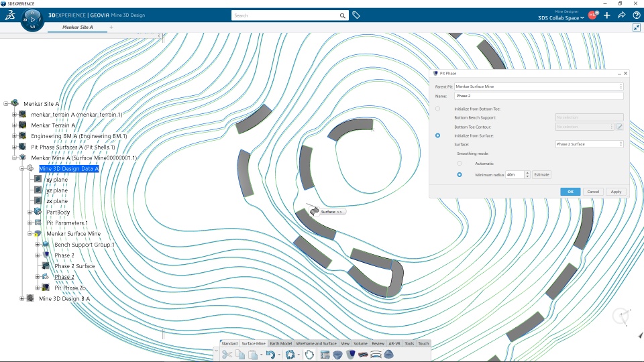The width and height of the screenshot is (644, 362).
Task: Click Apply in Pit Phase dialog
Action: [x=616, y=192]
